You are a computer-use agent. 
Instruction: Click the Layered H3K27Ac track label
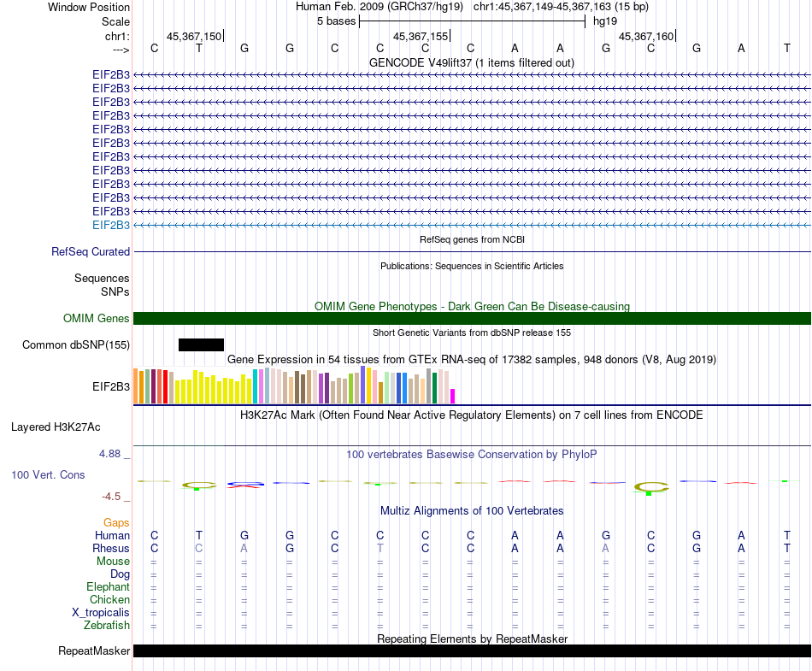(56, 427)
